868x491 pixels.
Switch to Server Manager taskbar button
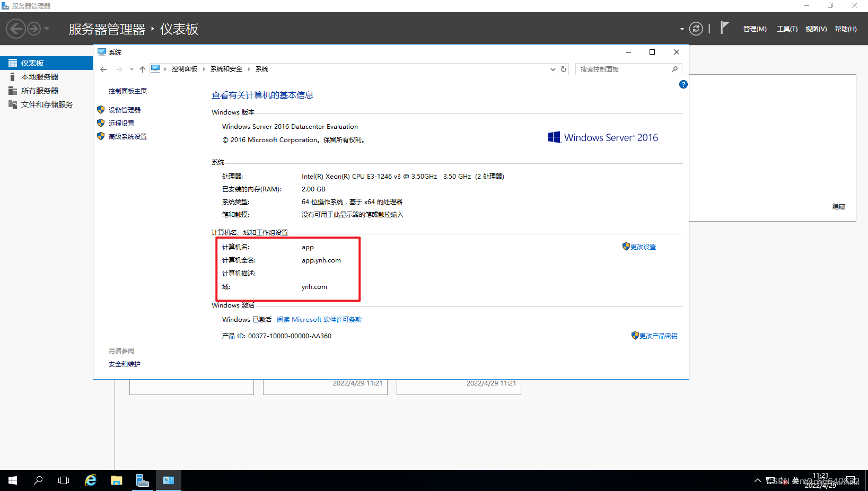[x=143, y=480]
